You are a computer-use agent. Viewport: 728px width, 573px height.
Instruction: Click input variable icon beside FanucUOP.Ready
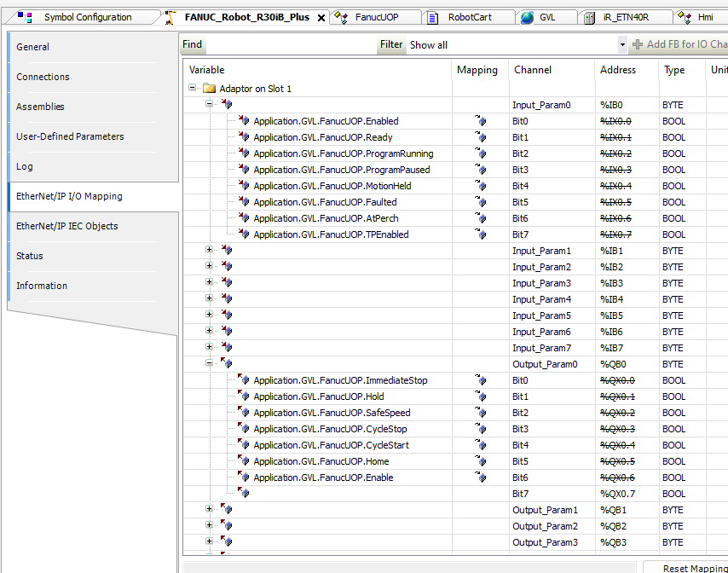(x=244, y=137)
